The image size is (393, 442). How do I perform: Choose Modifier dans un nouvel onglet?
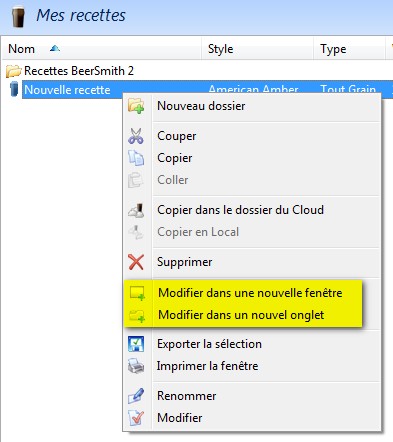pos(243,315)
